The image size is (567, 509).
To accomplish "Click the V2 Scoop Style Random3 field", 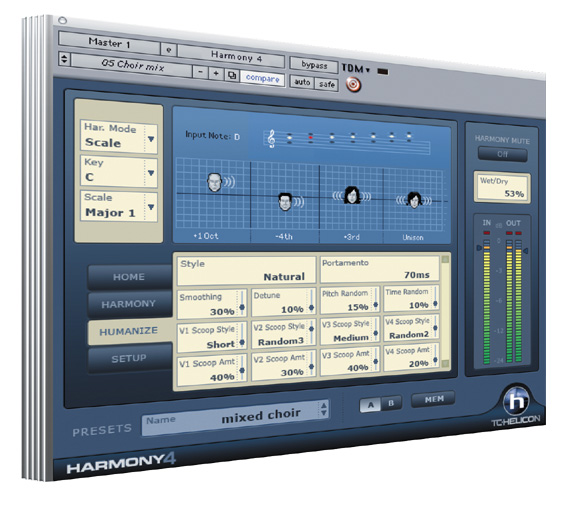I will pyautogui.click(x=284, y=334).
